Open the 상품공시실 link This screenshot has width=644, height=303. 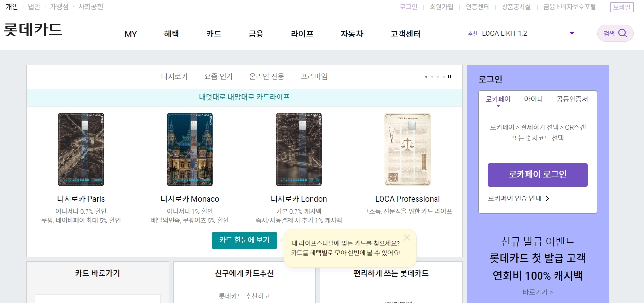coord(516,7)
